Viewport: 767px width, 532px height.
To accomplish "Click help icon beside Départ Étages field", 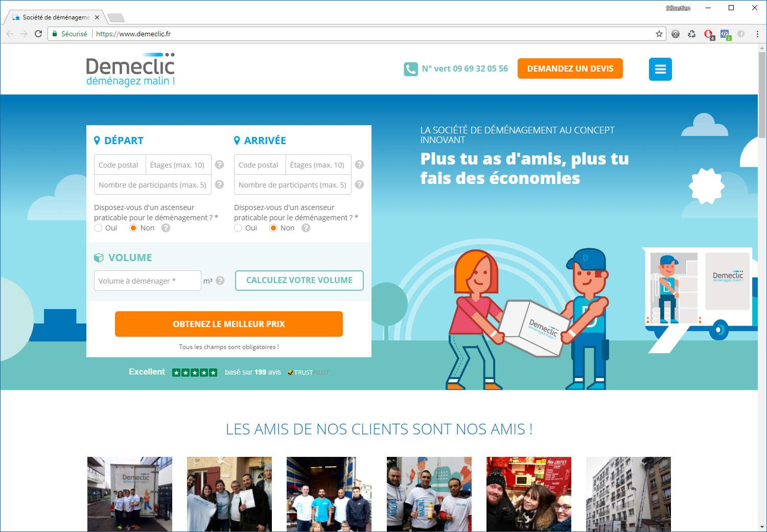I will point(219,165).
